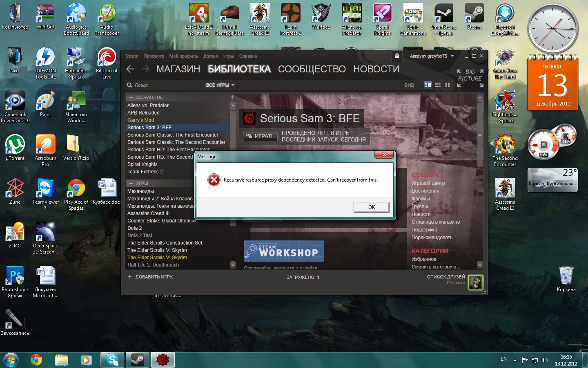Click the plus icon beside ИЗБРАННОЕ
This screenshot has height=368, width=588.
[x=233, y=97]
